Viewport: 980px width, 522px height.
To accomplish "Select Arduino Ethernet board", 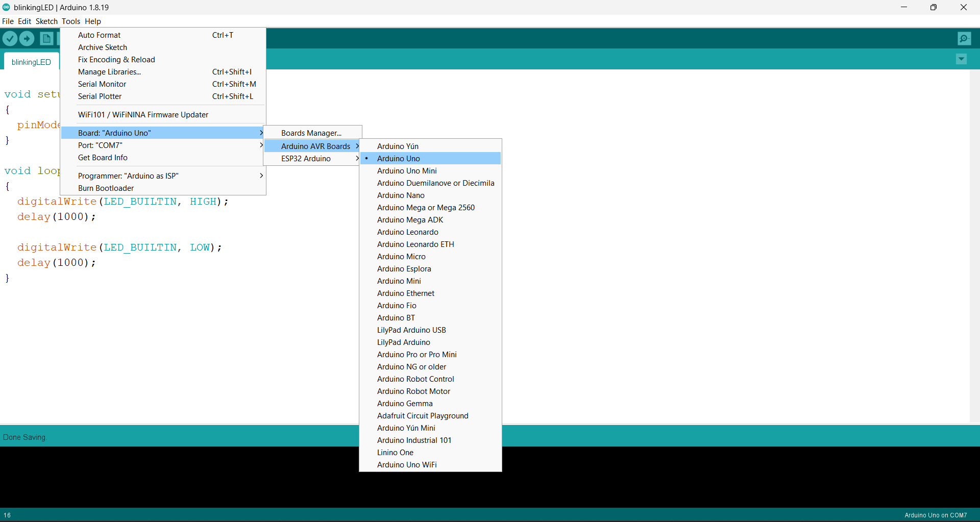I will [x=430, y=293].
